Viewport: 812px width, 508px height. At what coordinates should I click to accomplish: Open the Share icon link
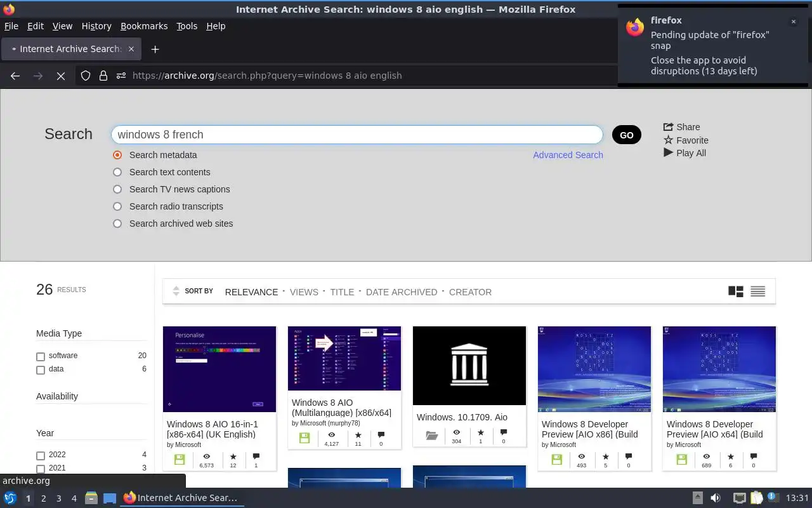tap(668, 127)
